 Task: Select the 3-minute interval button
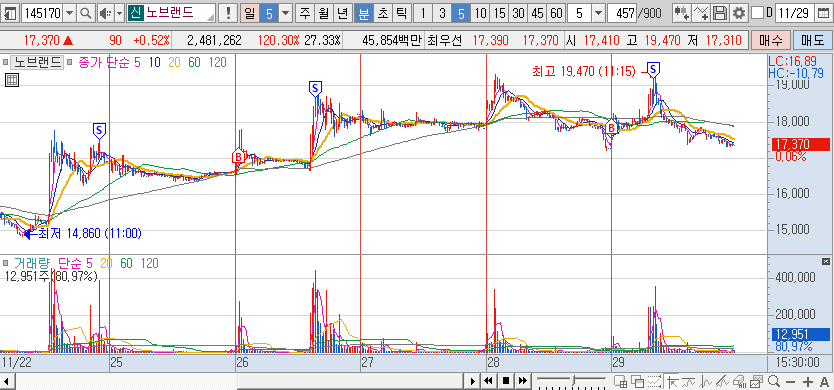(441, 13)
